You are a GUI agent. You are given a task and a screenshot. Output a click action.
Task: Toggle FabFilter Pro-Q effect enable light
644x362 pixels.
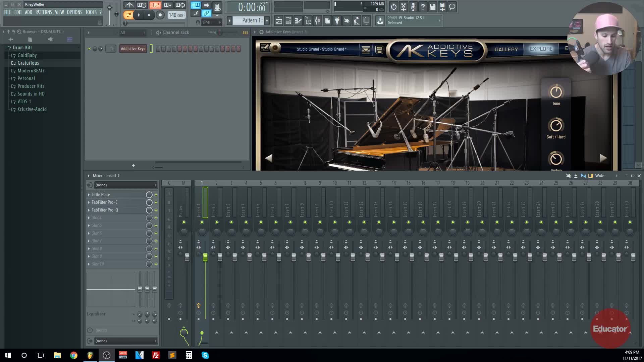[156, 210]
